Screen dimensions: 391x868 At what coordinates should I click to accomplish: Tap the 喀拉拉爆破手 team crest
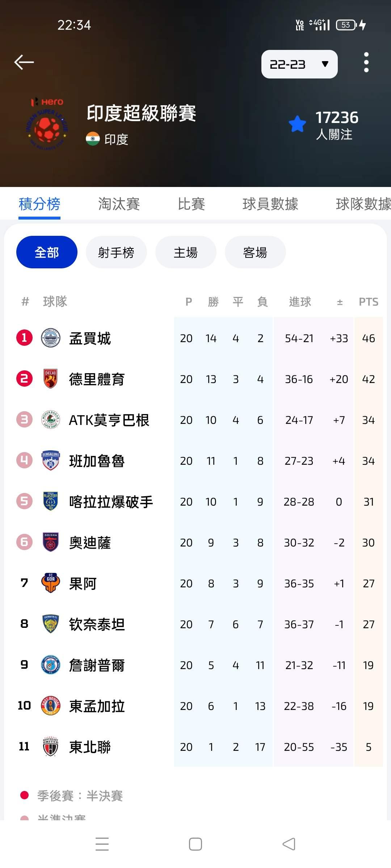click(x=51, y=502)
